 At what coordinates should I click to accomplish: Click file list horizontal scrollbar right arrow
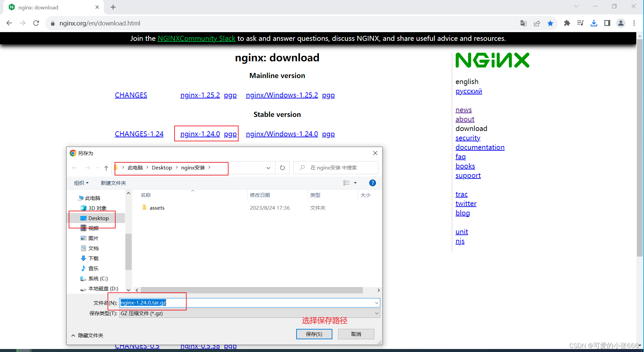(378, 290)
